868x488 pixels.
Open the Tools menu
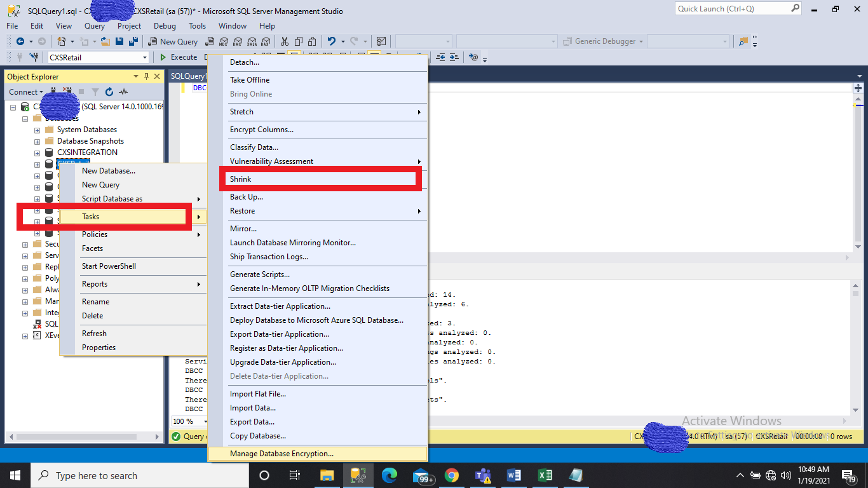(197, 26)
